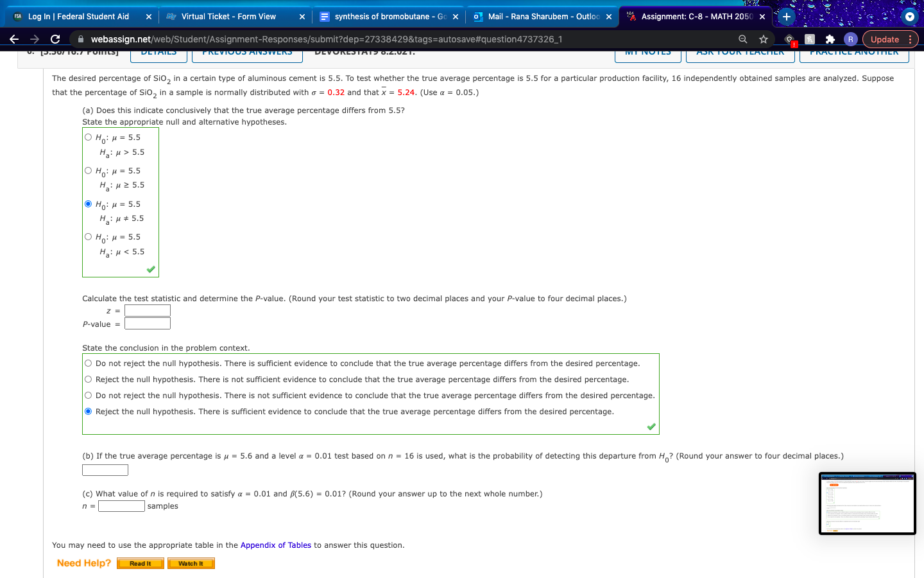The image size is (924, 578).
Task: Open the Extensions puzzle piece icon
Action: pos(830,39)
